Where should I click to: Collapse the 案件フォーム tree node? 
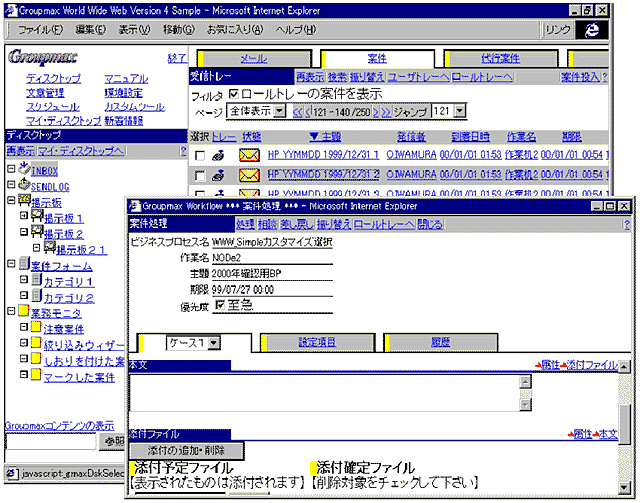(x=11, y=264)
